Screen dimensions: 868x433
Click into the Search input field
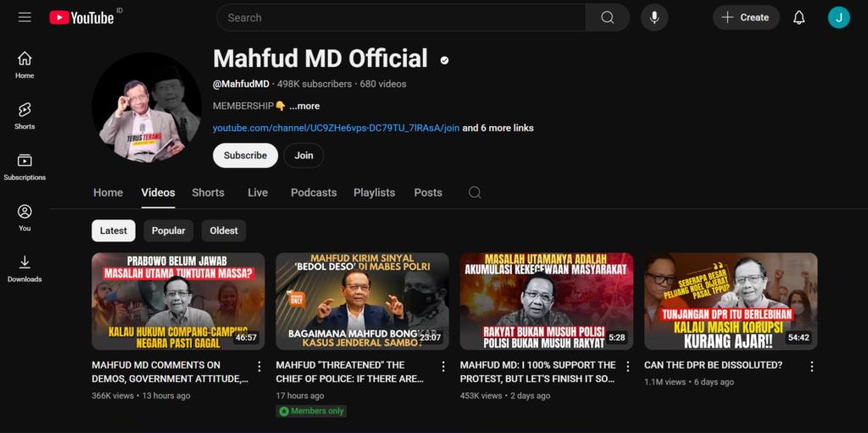tap(401, 18)
